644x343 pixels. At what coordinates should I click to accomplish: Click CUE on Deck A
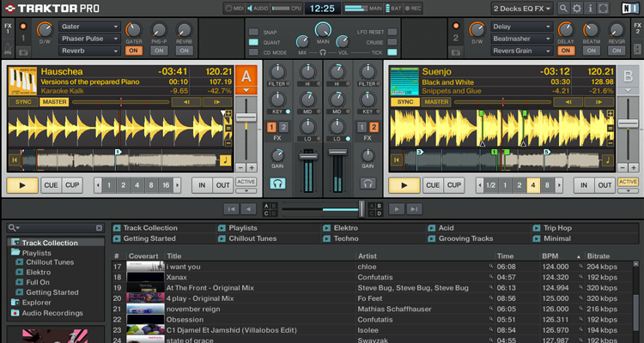(x=51, y=185)
